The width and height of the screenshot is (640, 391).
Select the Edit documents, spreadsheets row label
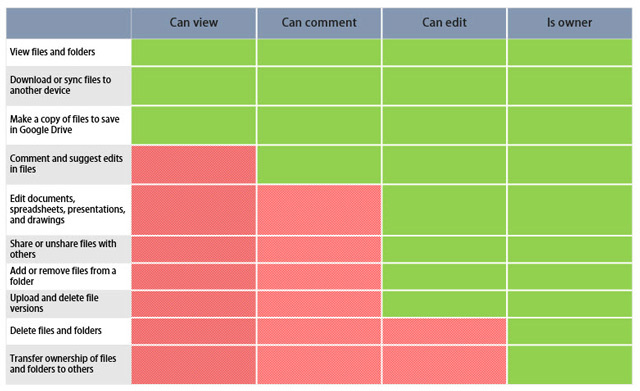(x=67, y=209)
